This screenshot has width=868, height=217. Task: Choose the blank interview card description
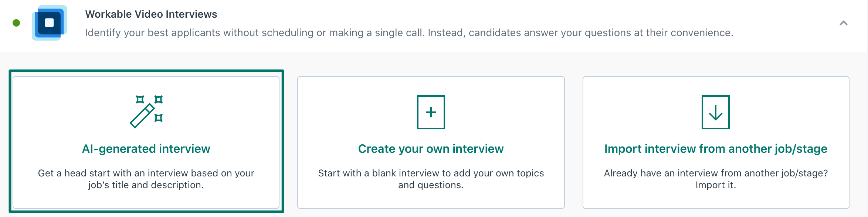pos(431,179)
